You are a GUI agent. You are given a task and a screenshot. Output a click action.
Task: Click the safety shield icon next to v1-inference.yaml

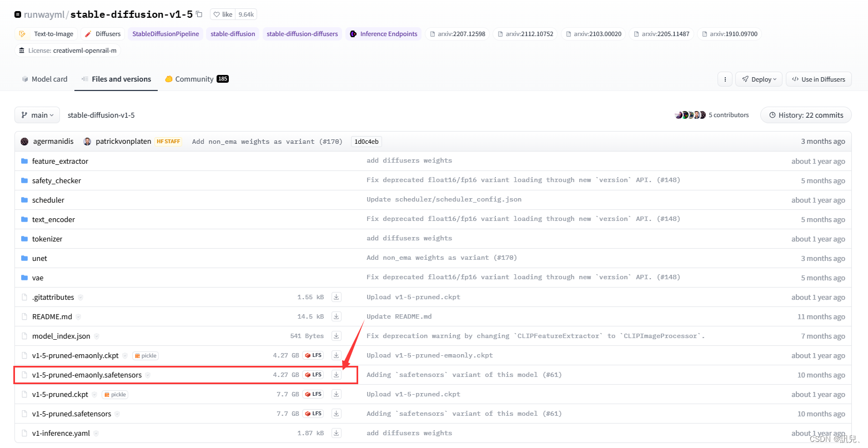[x=96, y=434]
